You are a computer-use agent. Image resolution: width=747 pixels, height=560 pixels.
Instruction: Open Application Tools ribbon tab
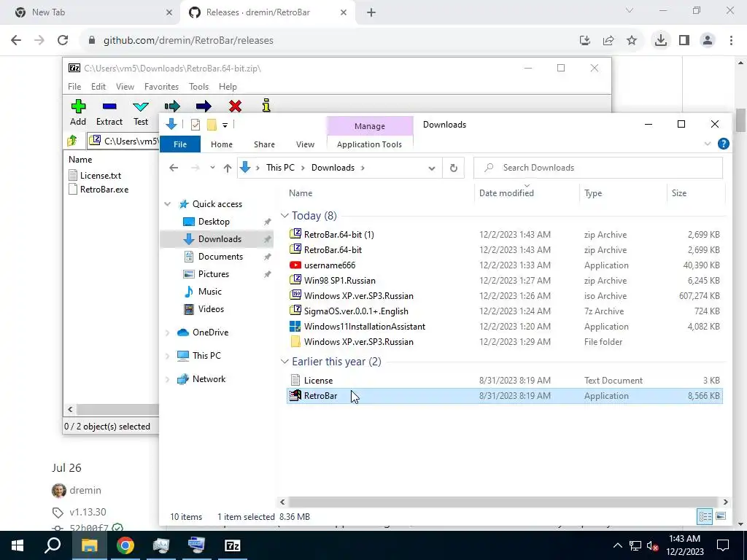tap(369, 144)
